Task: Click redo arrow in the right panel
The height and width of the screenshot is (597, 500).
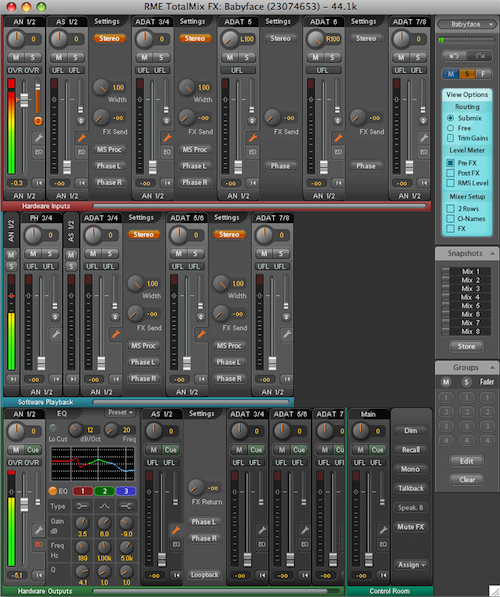Action: (479, 56)
